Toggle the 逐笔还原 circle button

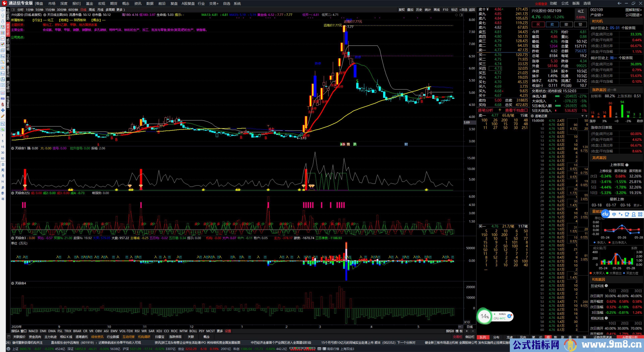pyautogui.click(x=532, y=116)
